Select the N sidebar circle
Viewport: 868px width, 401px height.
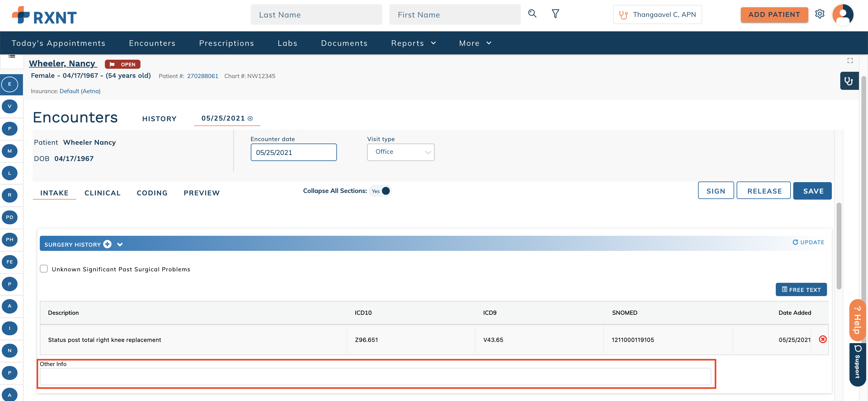pos(9,350)
